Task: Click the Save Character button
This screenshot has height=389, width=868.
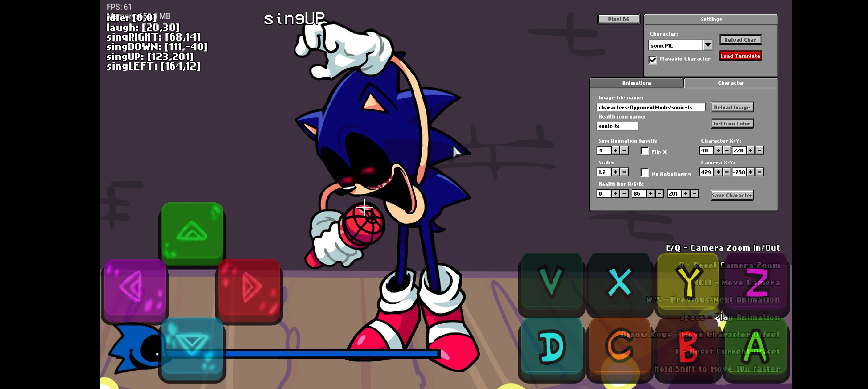Action: coord(732,195)
